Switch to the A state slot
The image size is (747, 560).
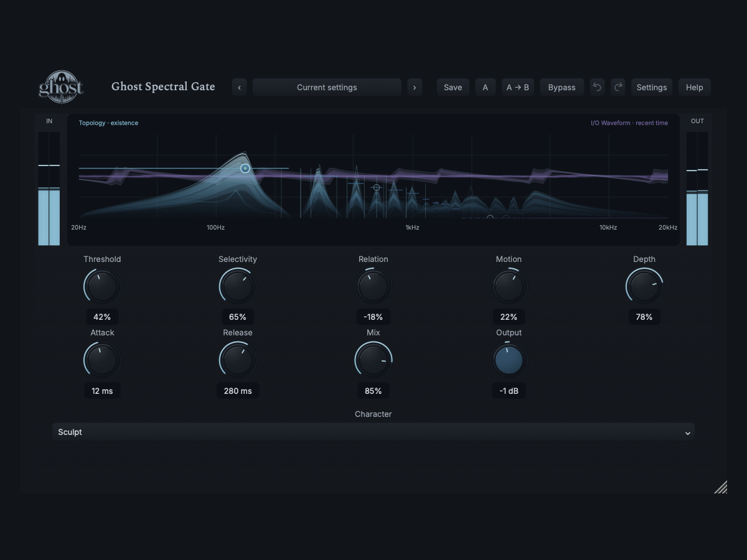coord(486,87)
